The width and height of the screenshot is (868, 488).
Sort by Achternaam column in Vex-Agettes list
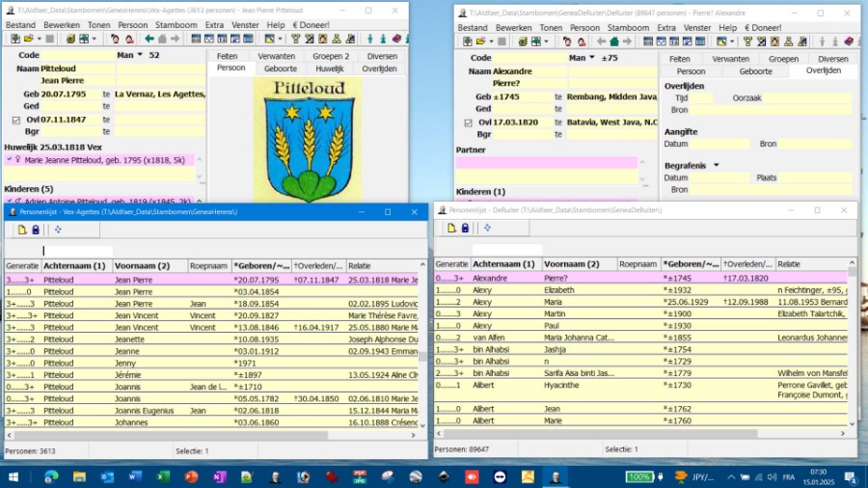[74, 266]
